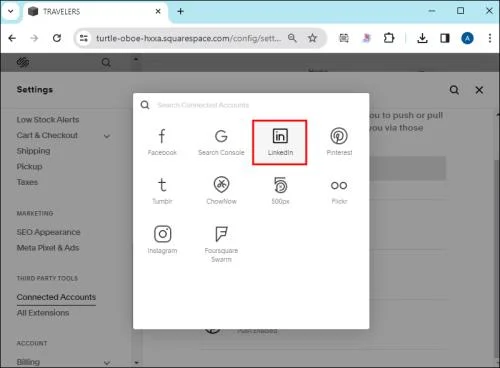500x368 pixels.
Task: Choose the Tumblr account option
Action: click(162, 191)
